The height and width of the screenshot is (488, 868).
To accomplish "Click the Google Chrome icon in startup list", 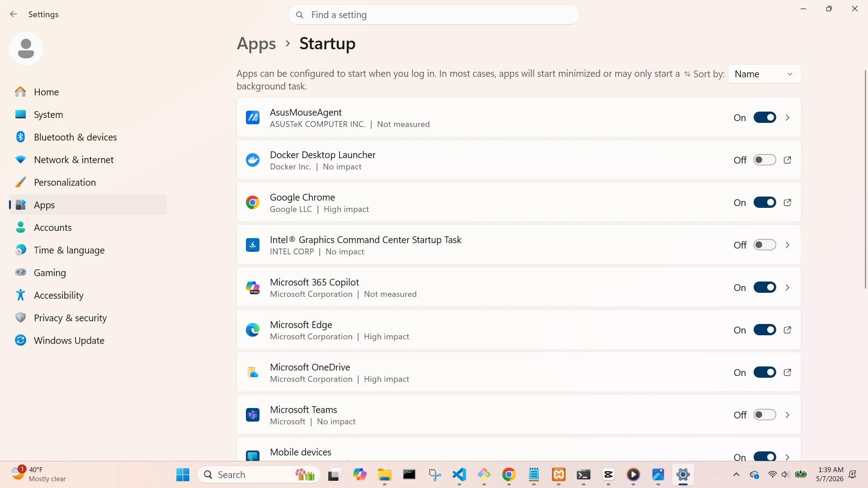I will pos(253,202).
